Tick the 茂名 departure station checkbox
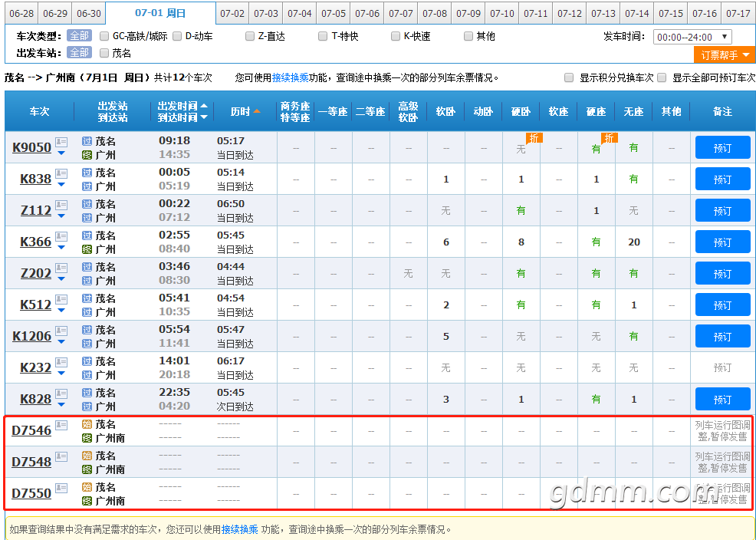Image resolution: width=756 pixels, height=540 pixels. pos(104,53)
